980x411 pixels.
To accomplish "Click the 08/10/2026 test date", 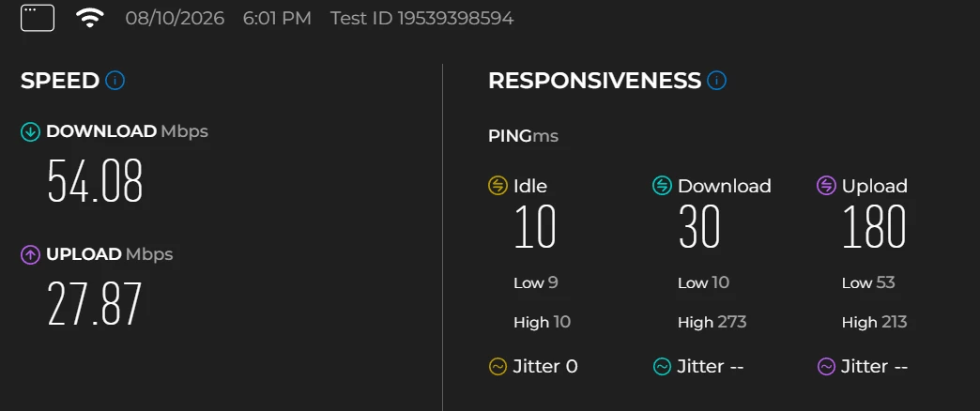I will 175,18.
